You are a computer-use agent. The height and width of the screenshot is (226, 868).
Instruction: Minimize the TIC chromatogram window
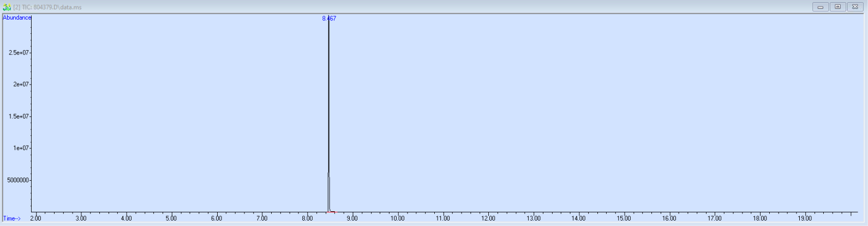(x=820, y=7)
